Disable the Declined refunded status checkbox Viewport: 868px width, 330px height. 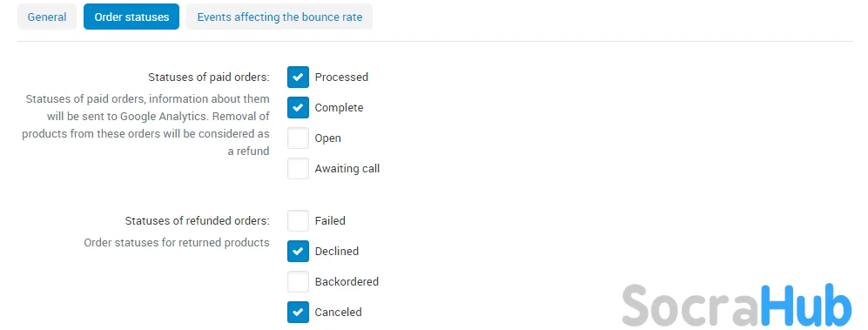coord(298,251)
